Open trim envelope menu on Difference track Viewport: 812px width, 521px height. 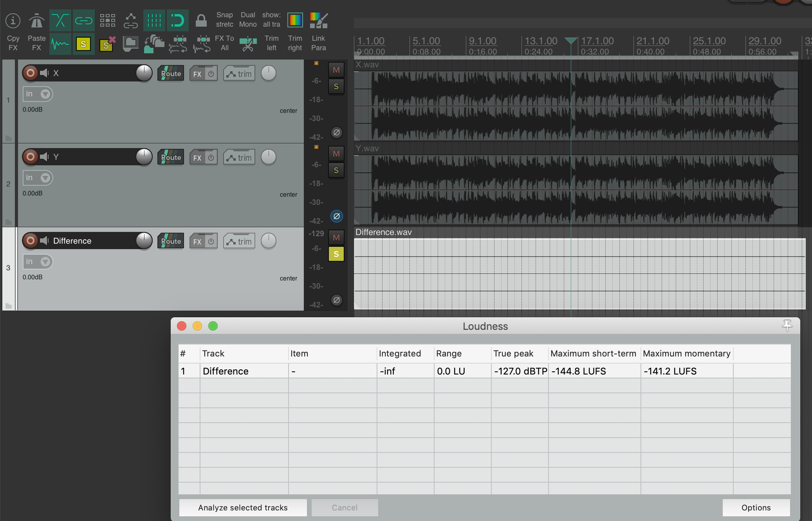pos(239,241)
